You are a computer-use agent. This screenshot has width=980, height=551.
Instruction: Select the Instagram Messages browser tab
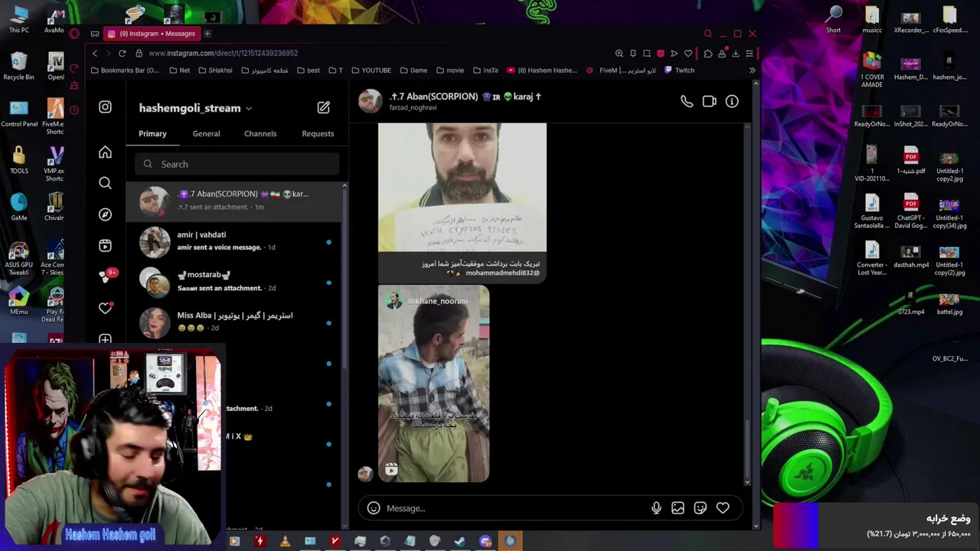click(152, 34)
